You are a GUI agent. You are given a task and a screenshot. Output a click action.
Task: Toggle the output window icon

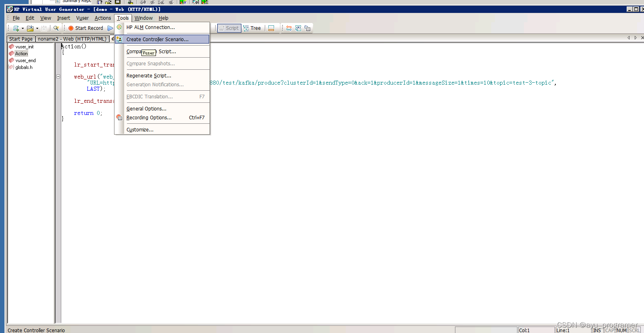point(271,28)
